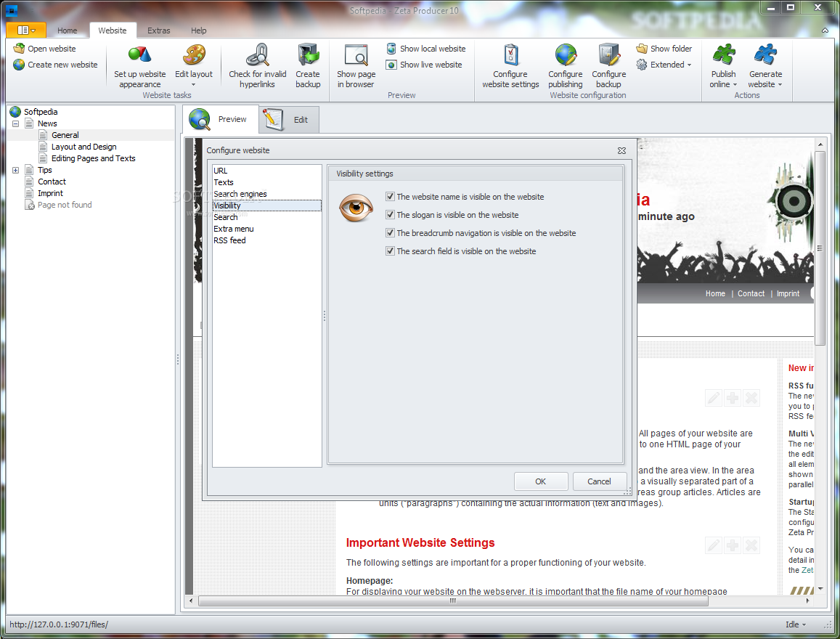Click Open website icon in ribbon
Screen dimensions: 840x639
click(20, 48)
